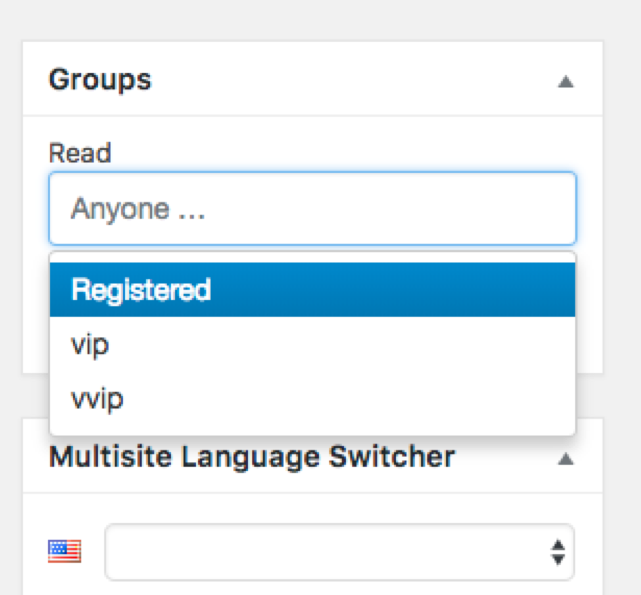
Task: Click the Multisite Language Switcher heading text
Action: pyautogui.click(x=252, y=458)
